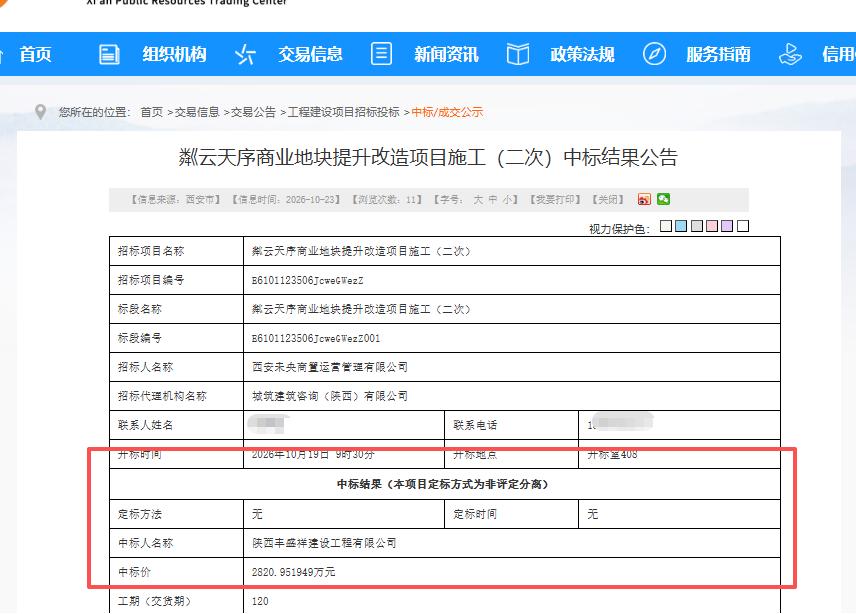
Task: Go to 首页 in the blue navigation bar
Action: point(35,54)
